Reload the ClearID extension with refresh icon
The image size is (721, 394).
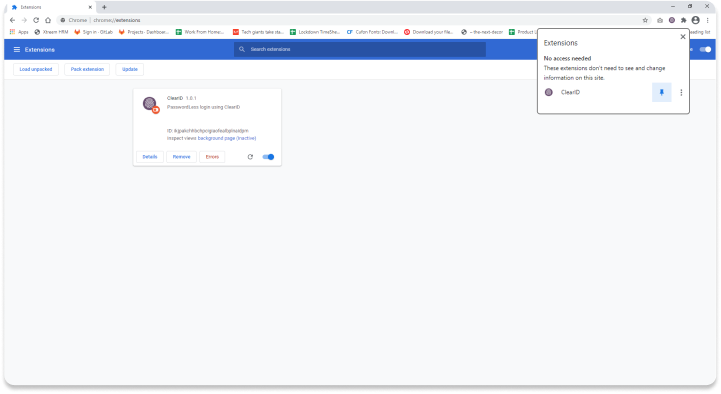point(250,157)
